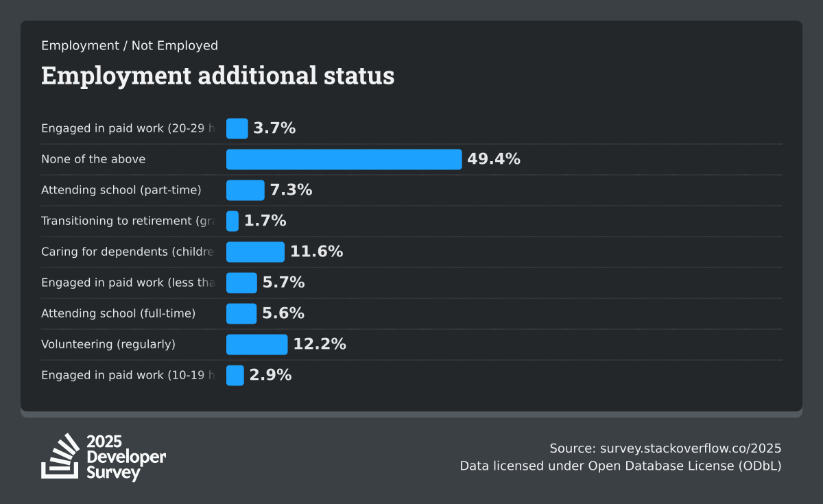Click the Volunteering (regularly) label

108,344
